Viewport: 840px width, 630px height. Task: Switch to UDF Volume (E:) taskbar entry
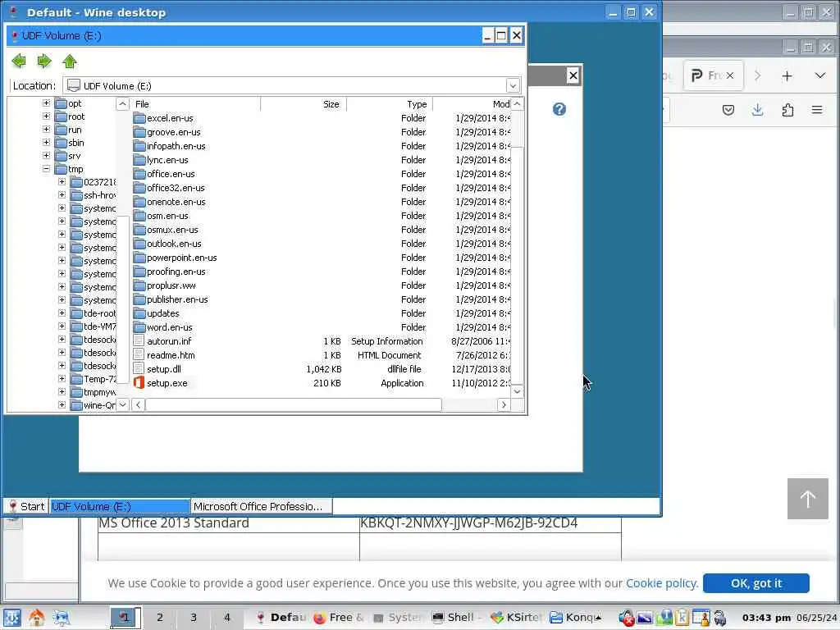pos(120,506)
